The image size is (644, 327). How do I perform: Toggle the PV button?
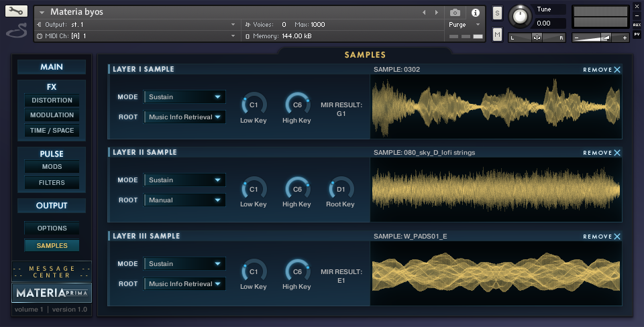tap(637, 34)
